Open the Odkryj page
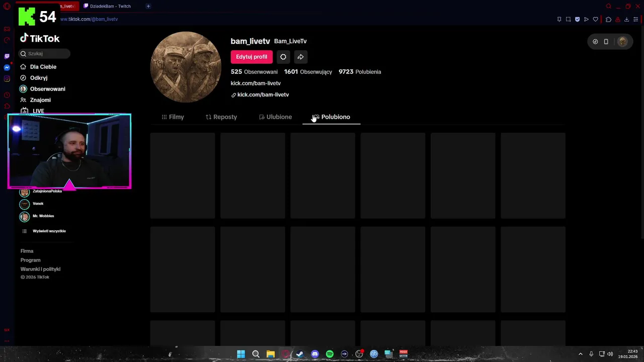Screen dimensions: 644x362 [x=34, y=78]
